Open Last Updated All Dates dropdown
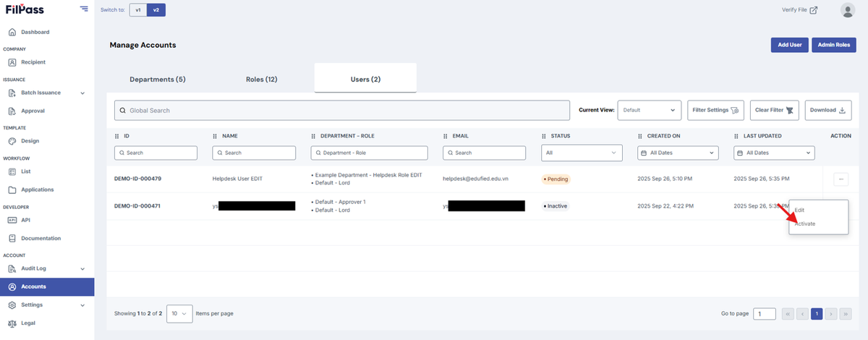 point(774,153)
